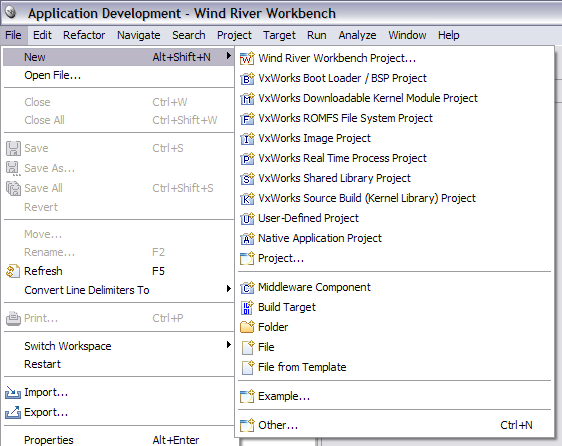Open the Navigate menu
This screenshot has height=446, width=562.
[139, 35]
